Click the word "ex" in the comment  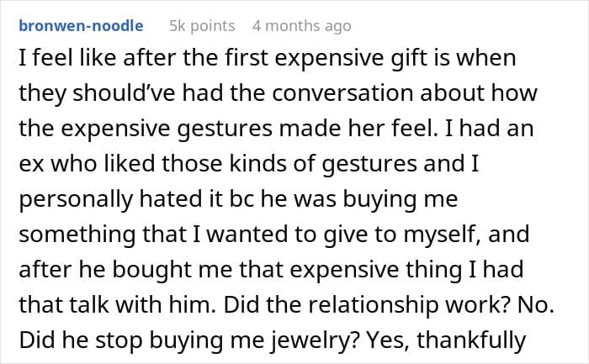click(x=29, y=165)
